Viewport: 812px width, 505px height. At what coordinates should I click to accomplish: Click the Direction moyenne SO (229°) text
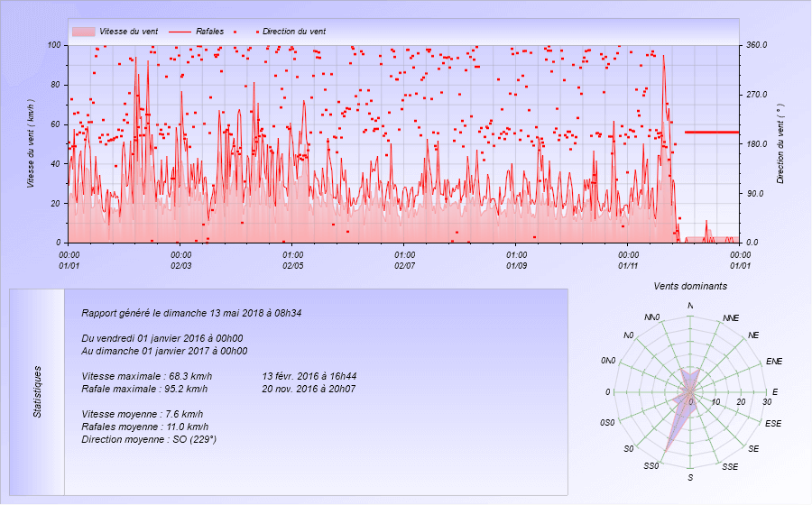click(x=148, y=439)
